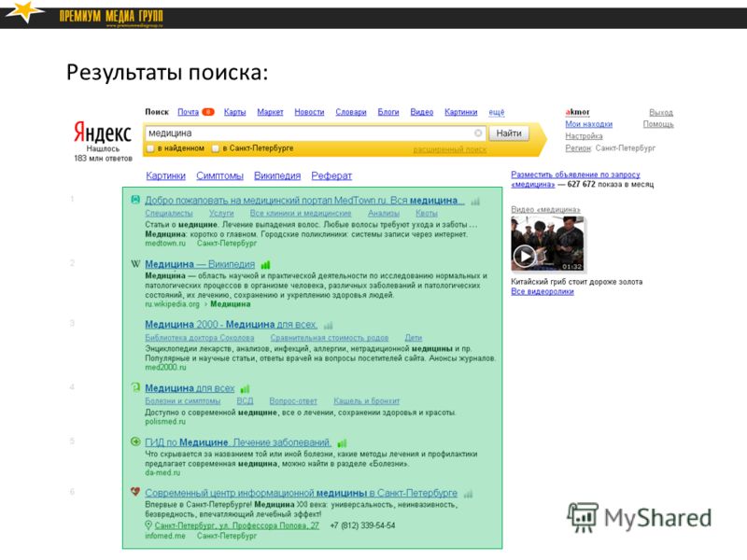Switch to the Блоги tab
This screenshot has width=747, height=560.
click(x=388, y=112)
